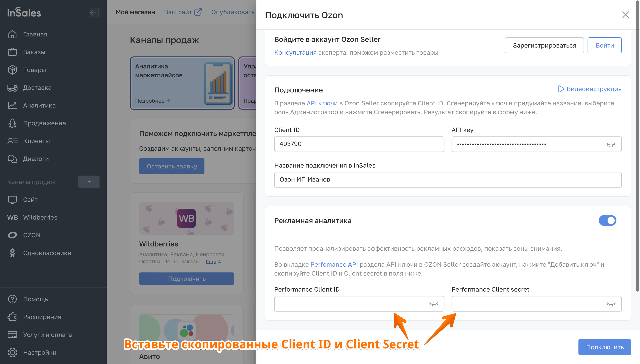Open the API ключи link

point(322,103)
